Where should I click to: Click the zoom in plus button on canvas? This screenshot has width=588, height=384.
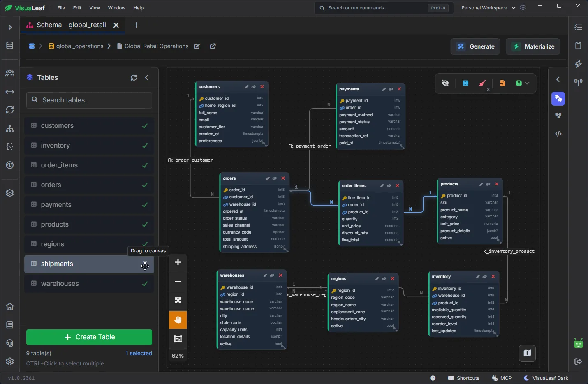pos(178,262)
